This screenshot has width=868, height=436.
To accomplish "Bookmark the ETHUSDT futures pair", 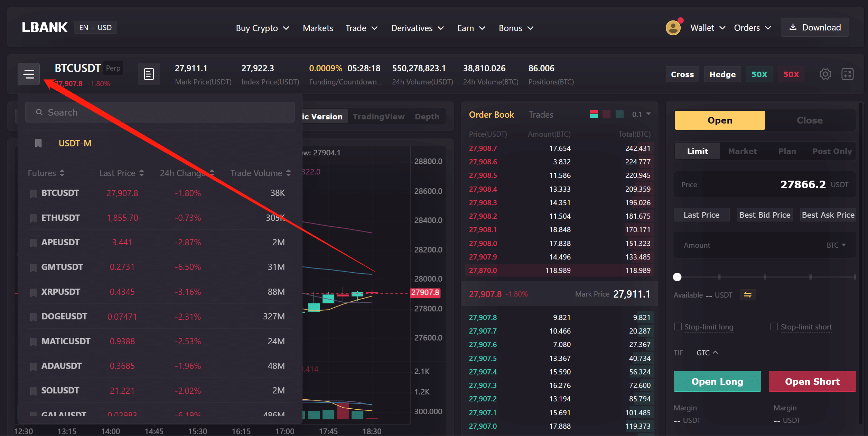I will [34, 218].
